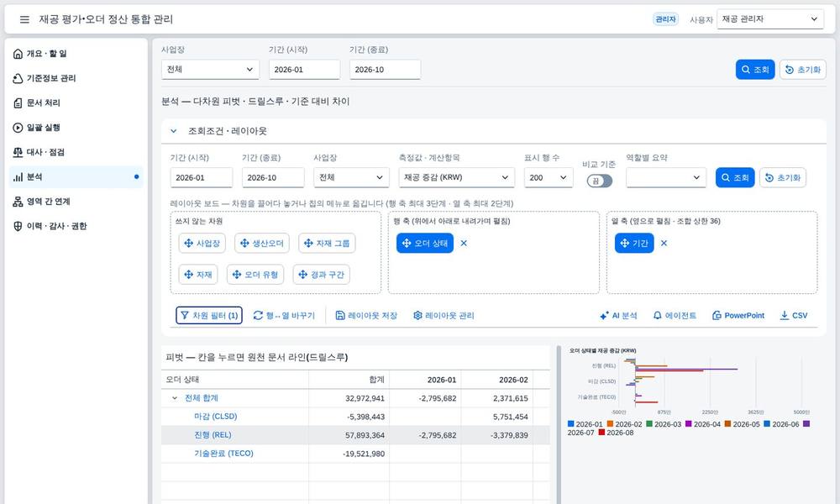The width and height of the screenshot is (840, 504).
Task: Select the 자재 그룹 dimension chip
Action: [x=327, y=243]
